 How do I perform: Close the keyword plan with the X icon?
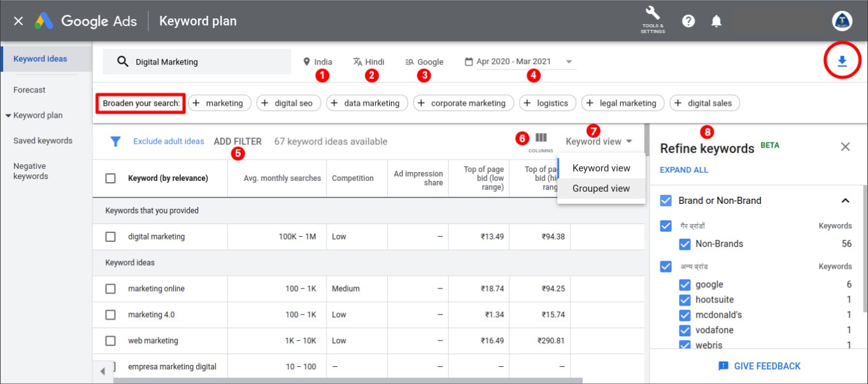[18, 21]
